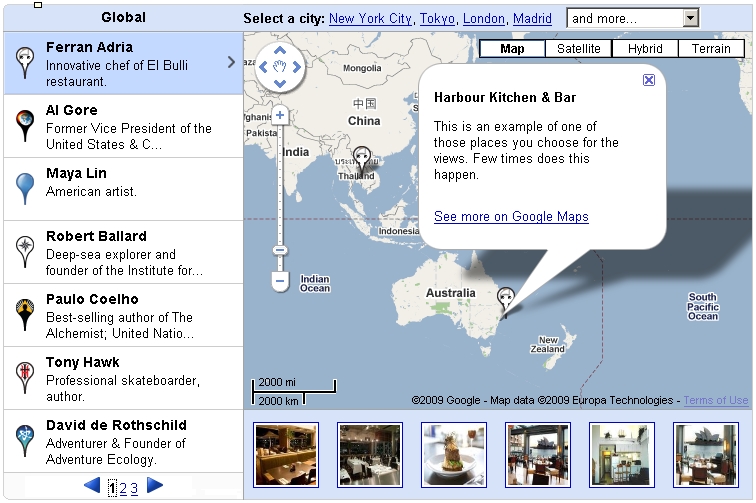756x503 pixels.
Task: Pan the map down with arrow
Action: [280, 83]
